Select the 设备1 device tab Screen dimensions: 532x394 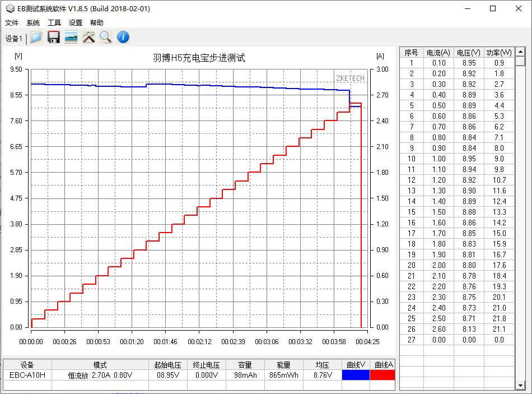[x=13, y=39]
